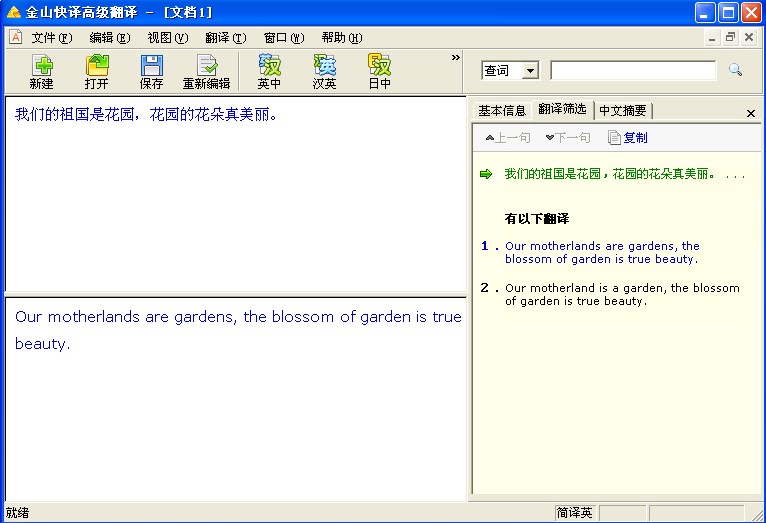The height and width of the screenshot is (523, 766).
Task: Select the 汉英 translation icon
Action: (x=324, y=72)
